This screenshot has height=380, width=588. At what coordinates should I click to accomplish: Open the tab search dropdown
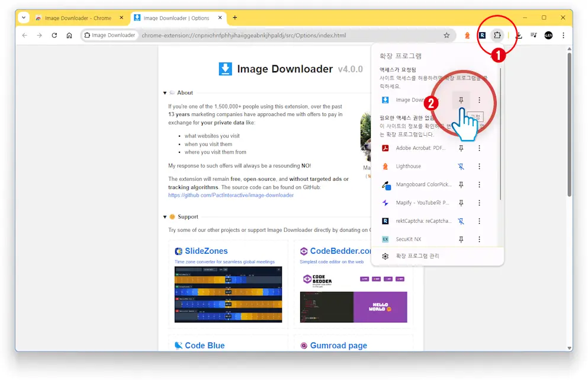tap(24, 18)
